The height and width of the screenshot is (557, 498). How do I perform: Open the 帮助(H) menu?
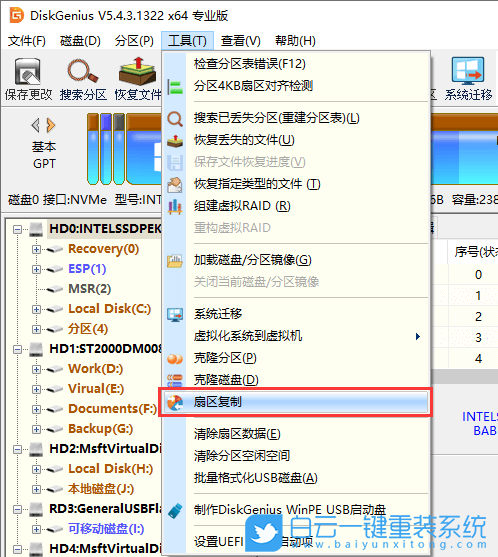[x=295, y=41]
